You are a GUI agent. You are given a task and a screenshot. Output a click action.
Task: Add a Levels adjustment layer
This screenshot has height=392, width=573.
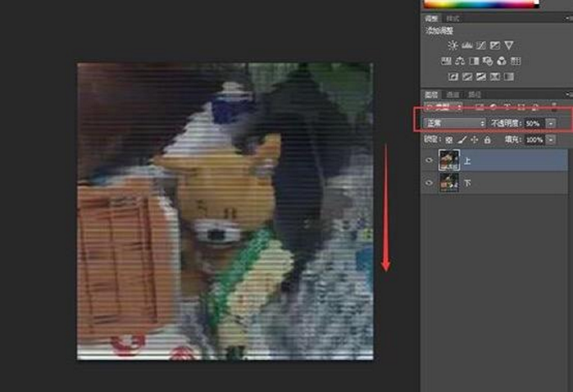point(467,46)
